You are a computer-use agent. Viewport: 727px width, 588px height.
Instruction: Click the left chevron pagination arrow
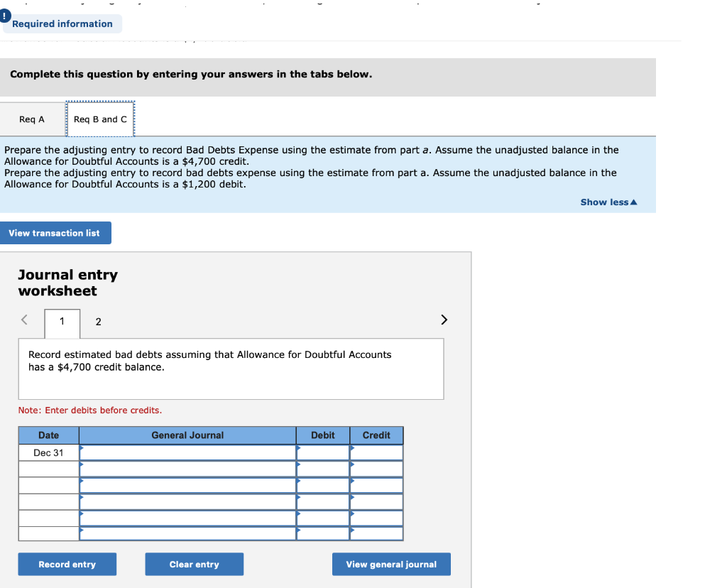click(x=24, y=320)
